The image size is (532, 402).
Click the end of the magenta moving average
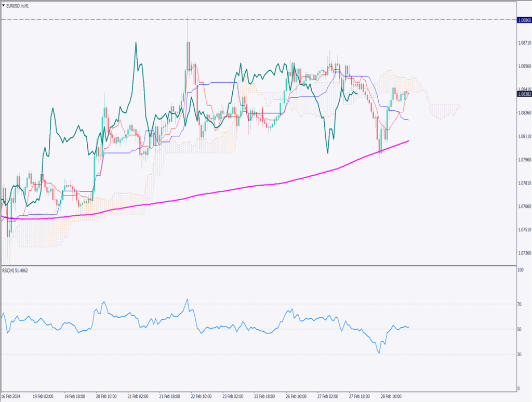pyautogui.click(x=408, y=140)
